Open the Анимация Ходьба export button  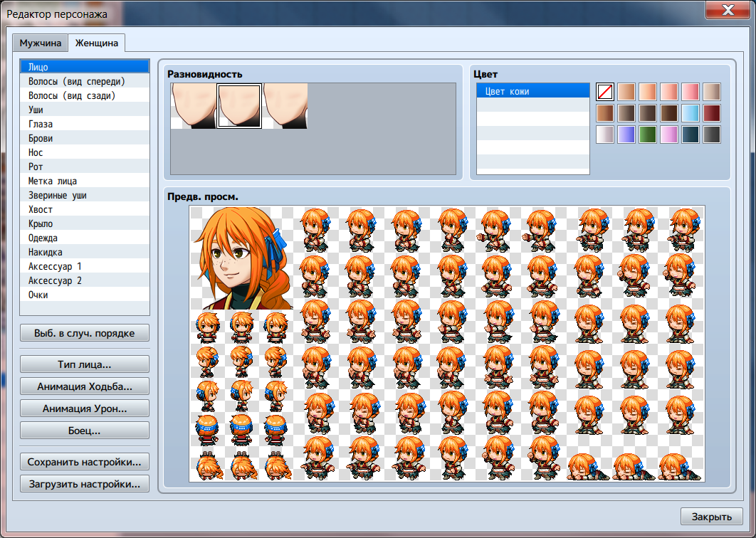coord(85,386)
